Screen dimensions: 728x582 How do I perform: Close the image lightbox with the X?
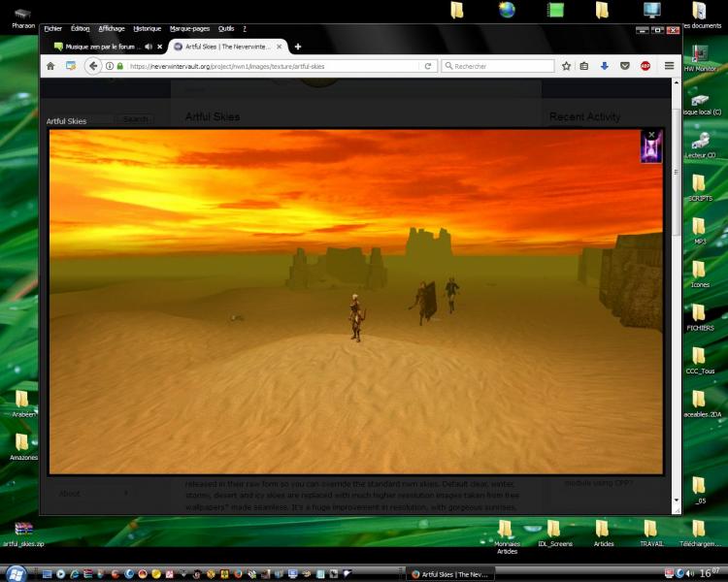click(x=651, y=135)
